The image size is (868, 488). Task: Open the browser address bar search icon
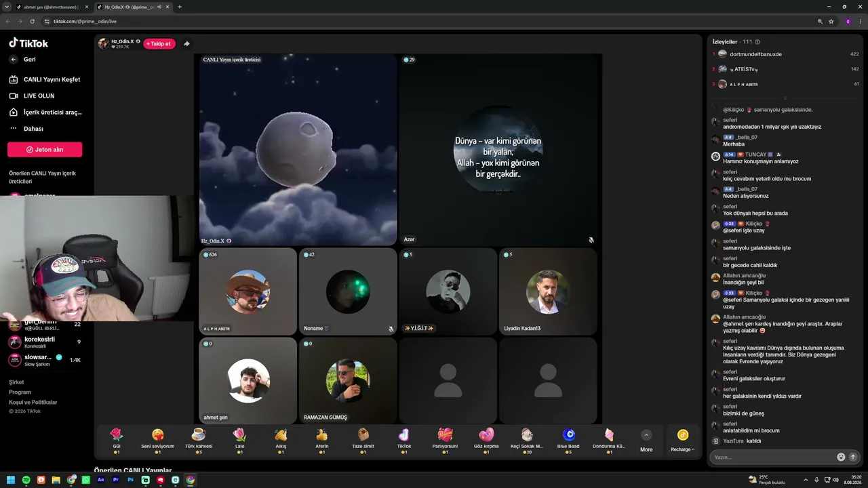coord(820,21)
